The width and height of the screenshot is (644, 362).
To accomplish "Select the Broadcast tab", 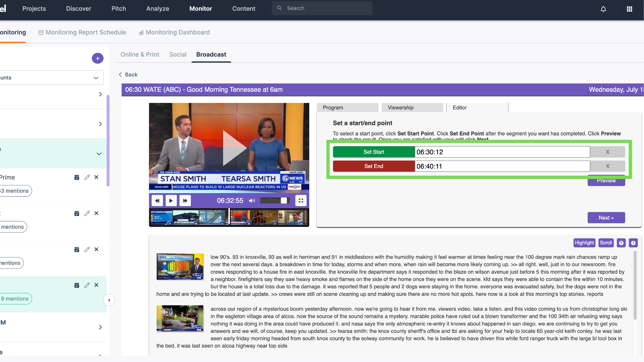I will tap(211, 55).
